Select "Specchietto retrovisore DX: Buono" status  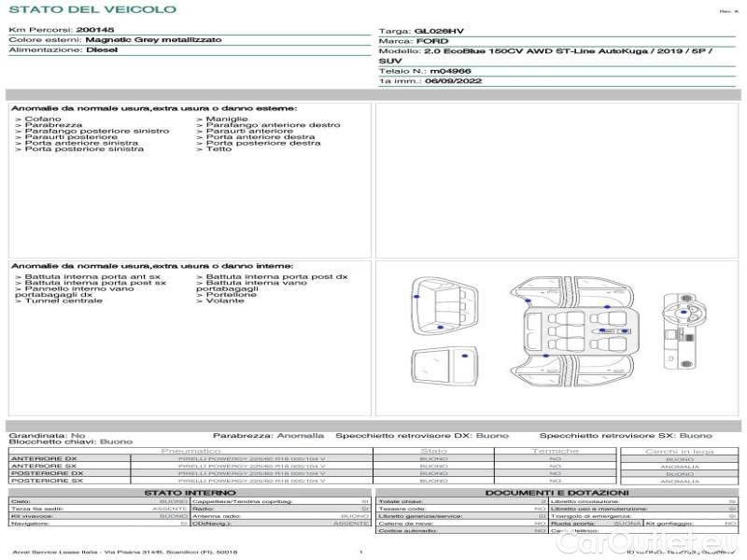click(422, 435)
